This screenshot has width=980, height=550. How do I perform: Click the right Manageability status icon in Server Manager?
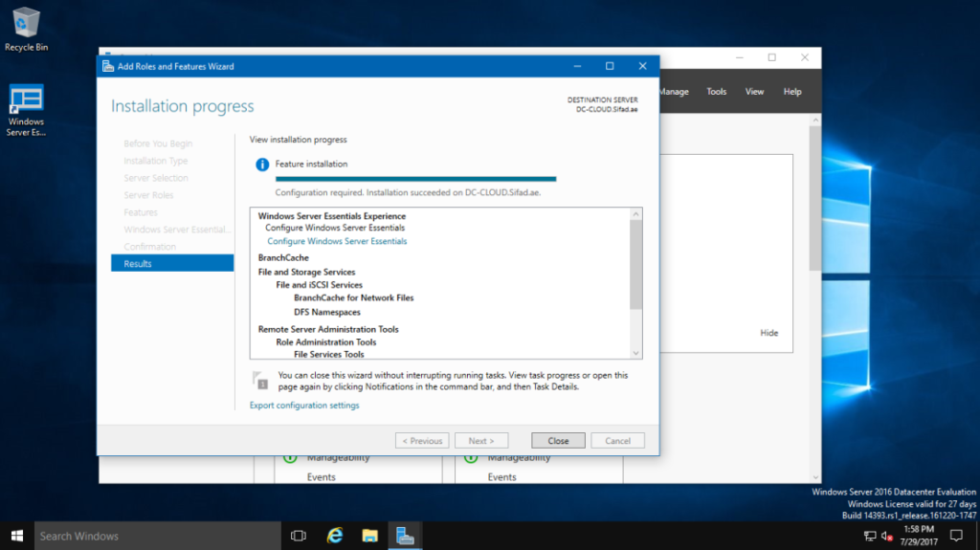coord(471,457)
